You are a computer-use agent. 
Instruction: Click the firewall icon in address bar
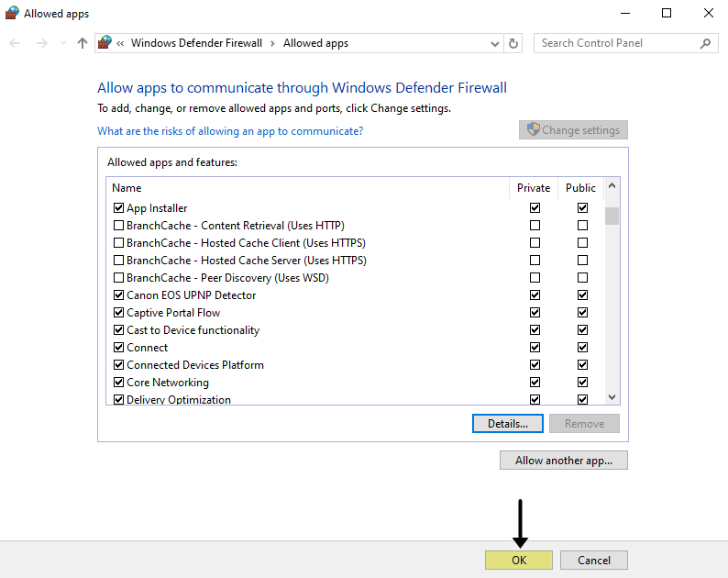click(x=105, y=43)
